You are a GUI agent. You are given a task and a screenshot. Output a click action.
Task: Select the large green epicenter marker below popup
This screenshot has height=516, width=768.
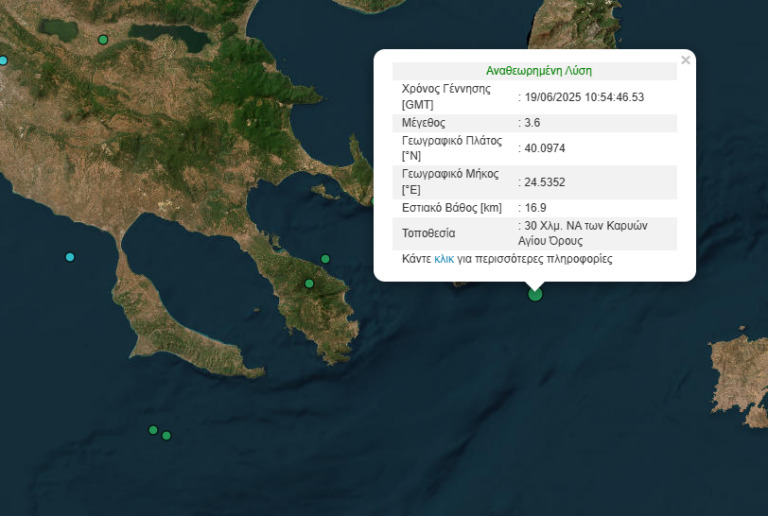point(535,293)
